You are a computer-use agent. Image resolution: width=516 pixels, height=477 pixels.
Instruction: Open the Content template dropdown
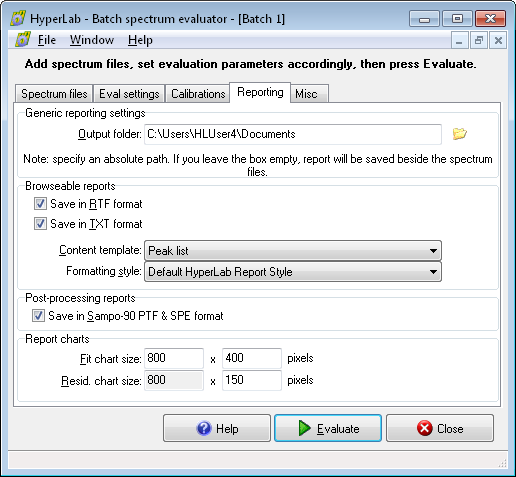(293, 251)
